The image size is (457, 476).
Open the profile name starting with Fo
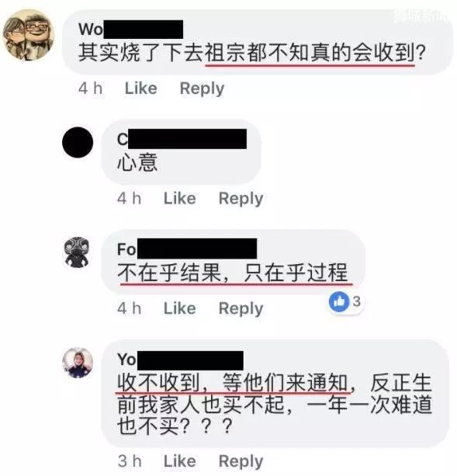[x=187, y=249]
